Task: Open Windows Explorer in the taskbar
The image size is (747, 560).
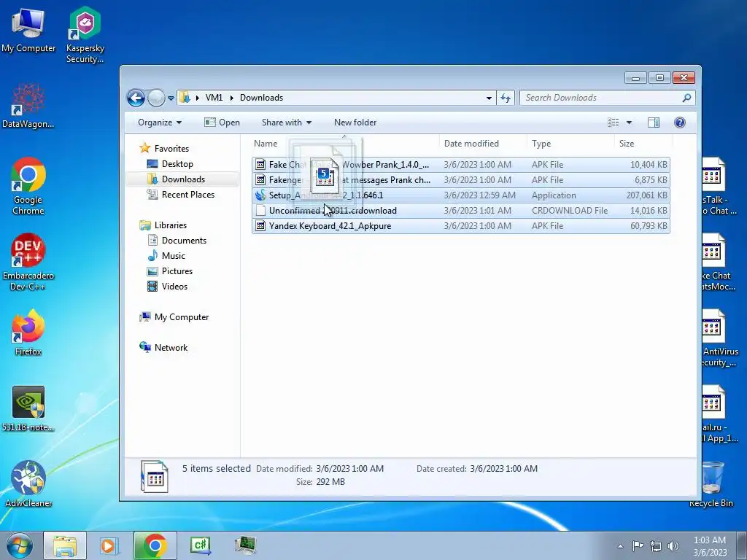Action: click(x=65, y=545)
